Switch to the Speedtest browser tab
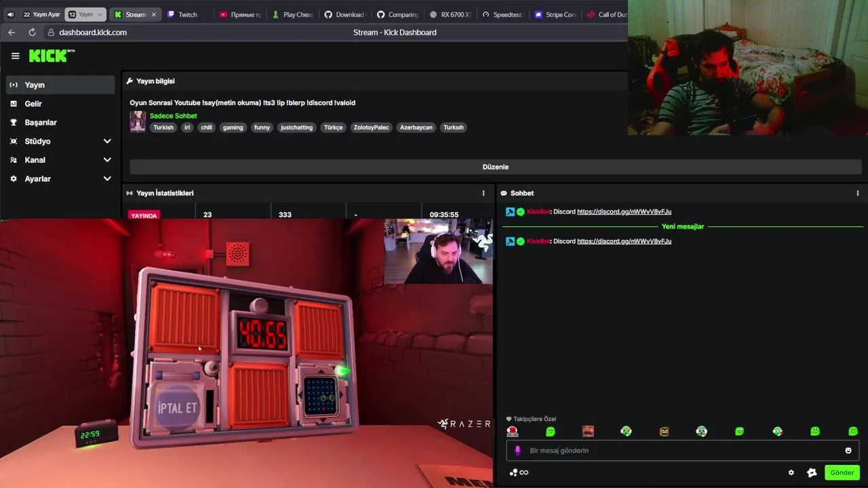 pos(503,14)
